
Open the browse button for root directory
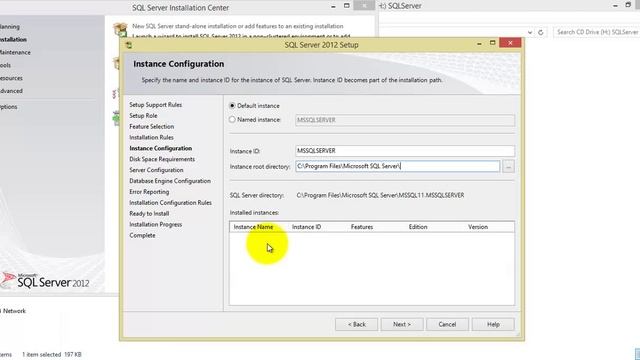tap(508, 167)
